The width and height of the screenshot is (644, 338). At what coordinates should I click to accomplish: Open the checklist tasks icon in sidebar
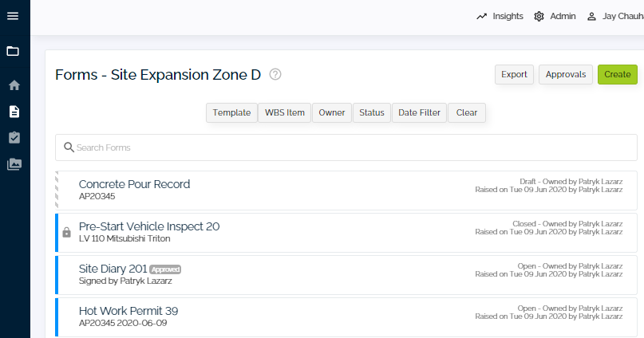coord(14,137)
